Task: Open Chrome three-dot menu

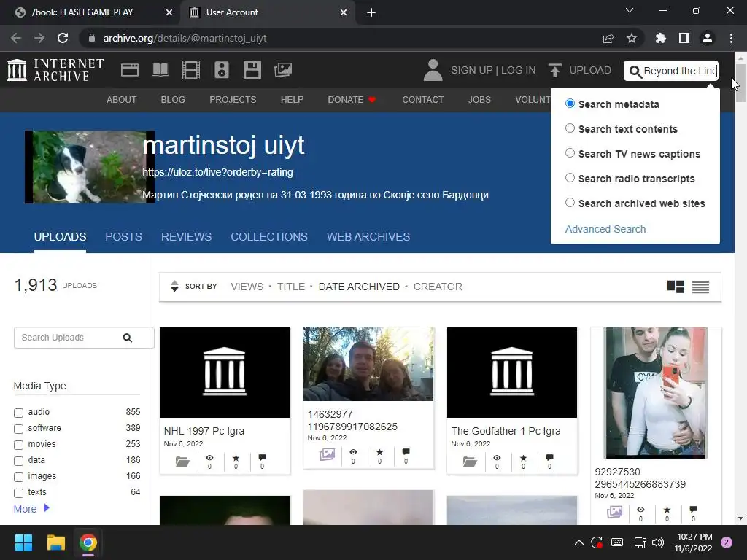Action: (x=731, y=38)
